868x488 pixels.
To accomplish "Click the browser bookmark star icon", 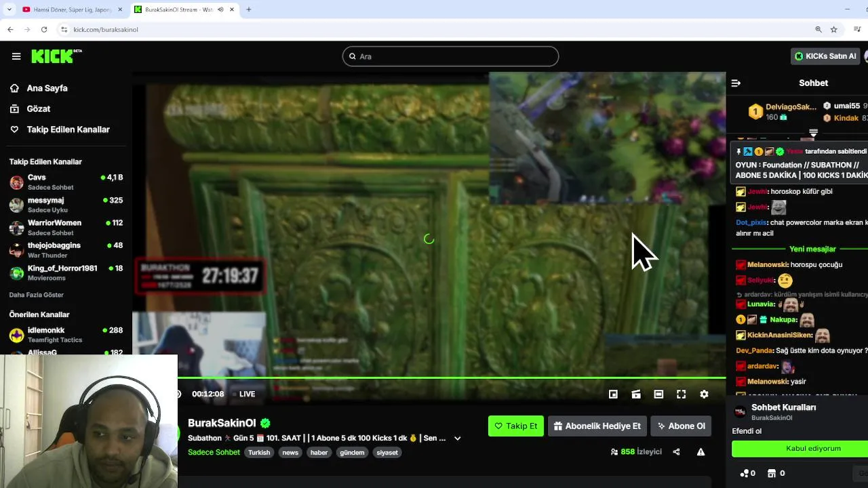I will click(834, 29).
